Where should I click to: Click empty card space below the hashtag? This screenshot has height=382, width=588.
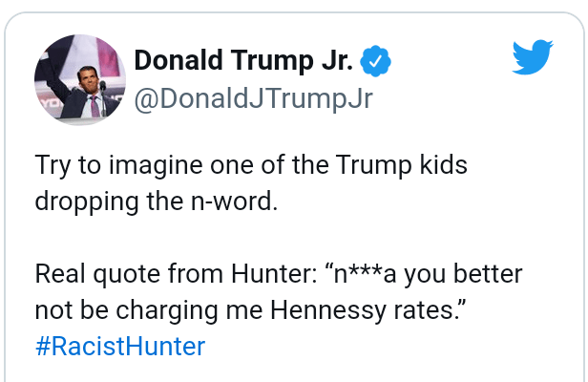click(286, 371)
